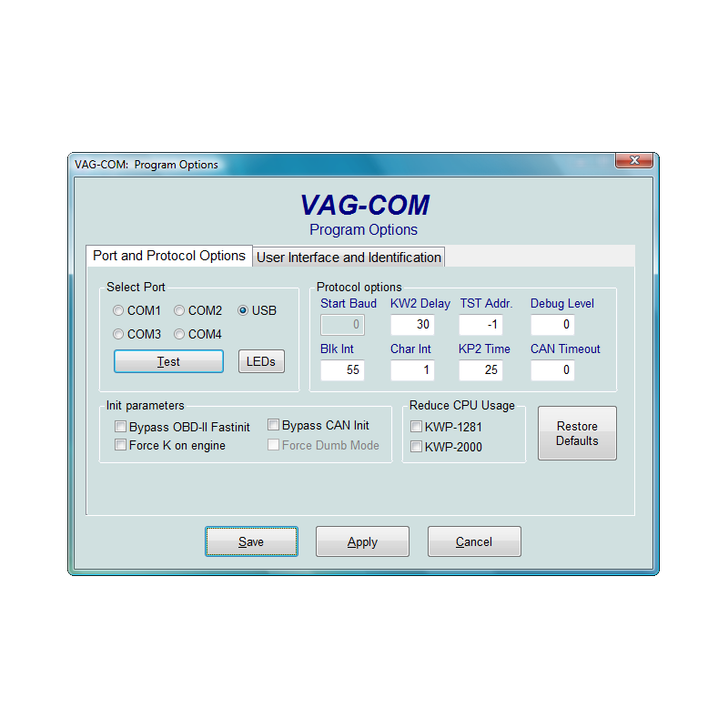
Task: Open User Interface and Identification tab
Action: point(349,258)
